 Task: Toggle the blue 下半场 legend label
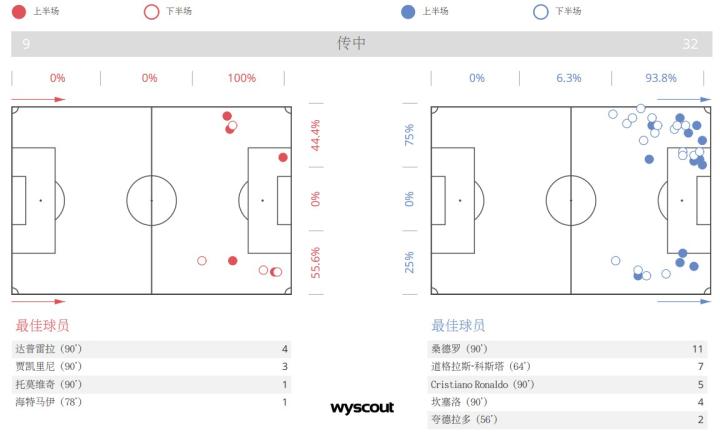pyautogui.click(x=568, y=12)
